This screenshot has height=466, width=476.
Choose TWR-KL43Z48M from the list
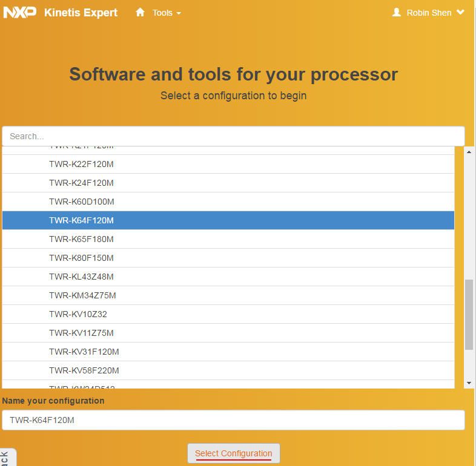tap(228, 277)
